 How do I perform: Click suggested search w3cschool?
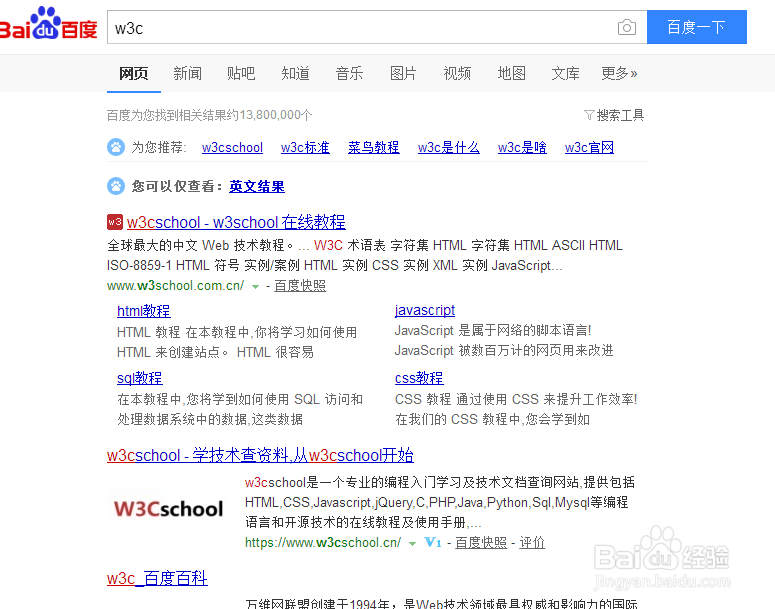click(232, 147)
